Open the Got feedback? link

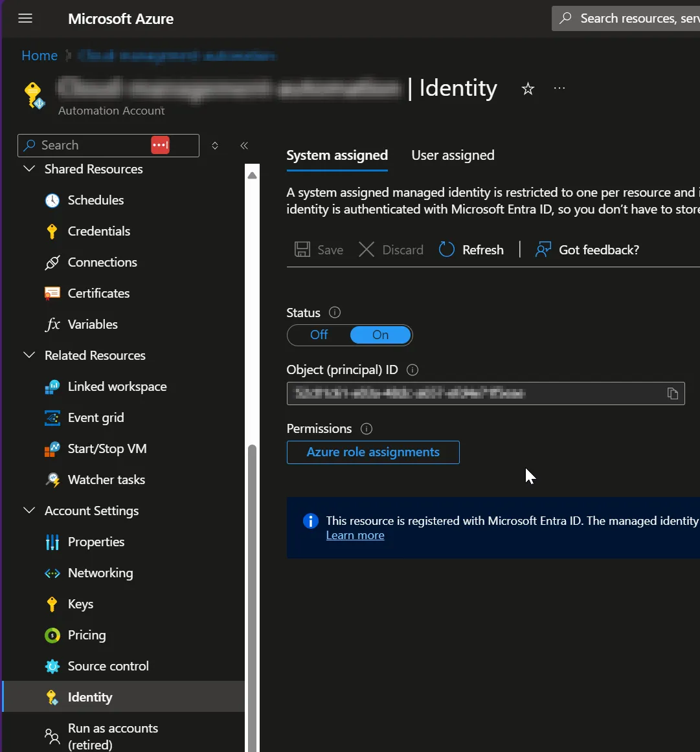point(587,250)
